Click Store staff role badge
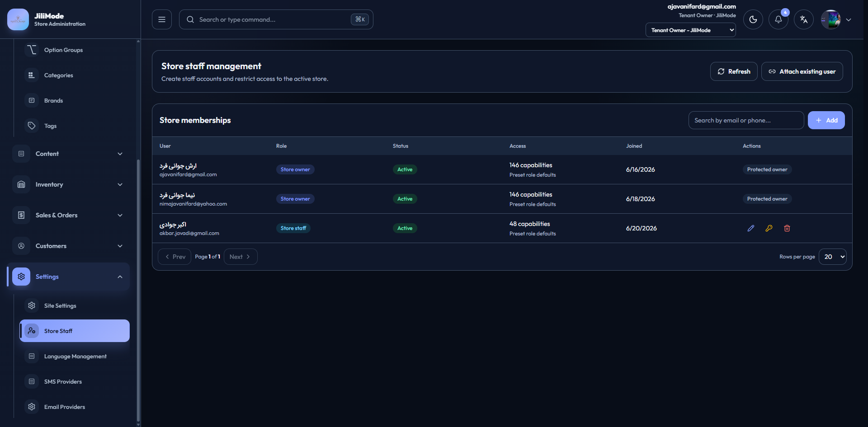Viewport: 868px width, 427px height. point(293,228)
